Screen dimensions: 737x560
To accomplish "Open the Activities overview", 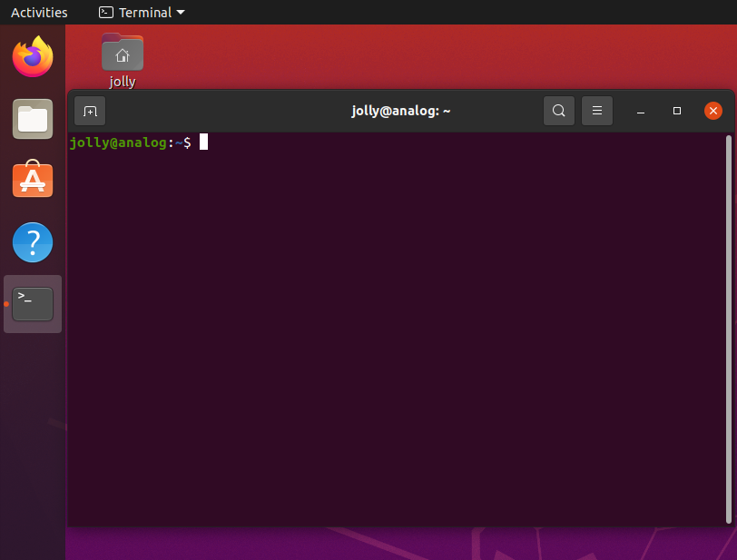I will [39, 12].
